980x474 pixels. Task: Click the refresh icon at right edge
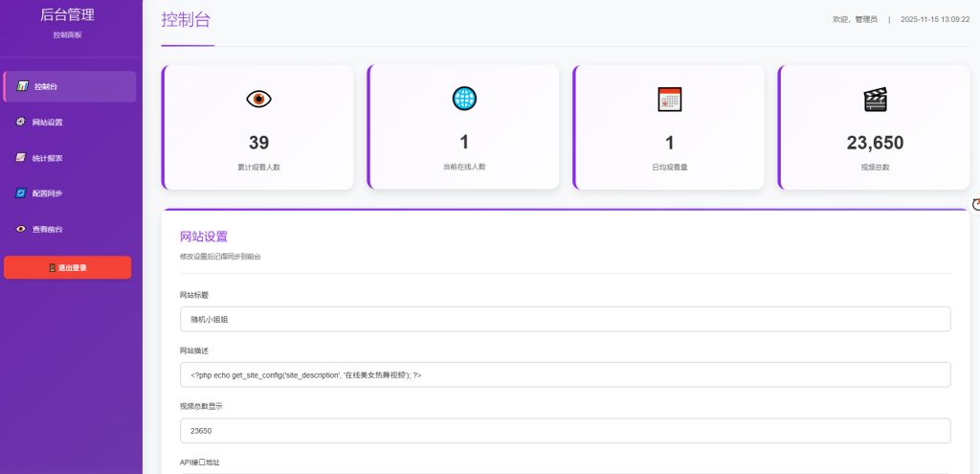pos(975,204)
